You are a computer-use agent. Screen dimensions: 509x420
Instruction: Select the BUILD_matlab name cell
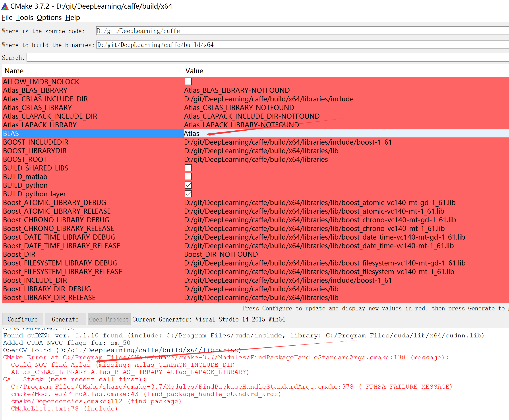(92, 177)
